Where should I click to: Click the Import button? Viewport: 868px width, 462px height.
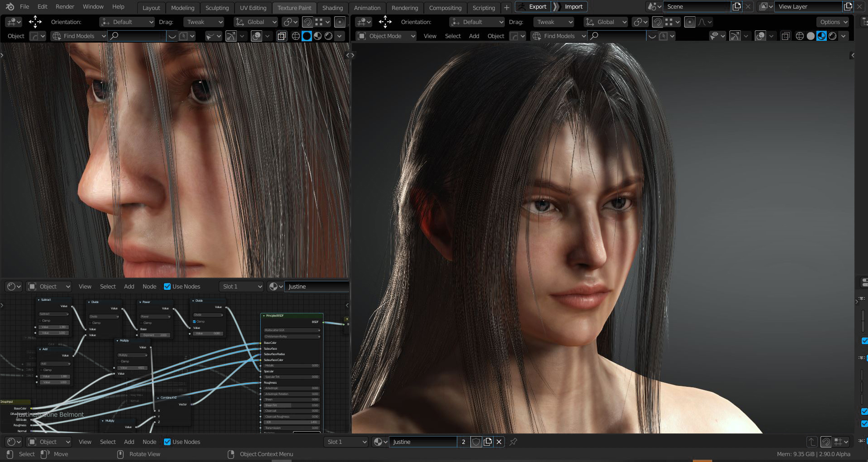569,7
